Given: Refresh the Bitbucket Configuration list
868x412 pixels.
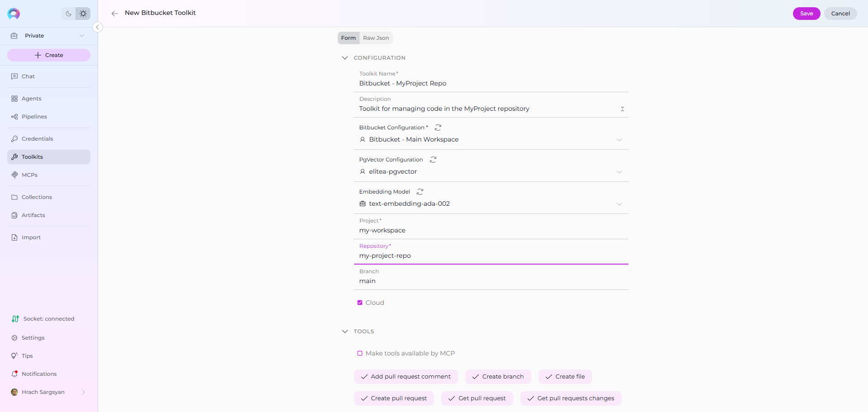Looking at the screenshot, I should pos(438,128).
